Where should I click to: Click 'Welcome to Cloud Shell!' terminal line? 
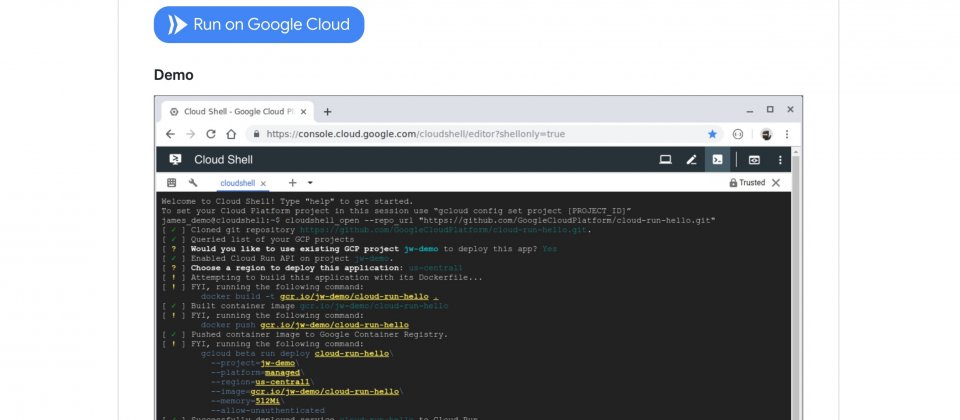287,201
